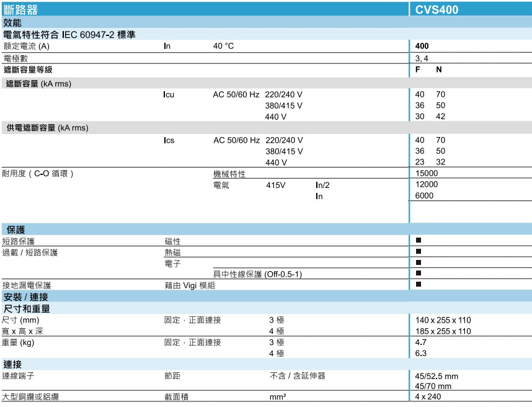Select the rated current value 400

tap(422, 46)
